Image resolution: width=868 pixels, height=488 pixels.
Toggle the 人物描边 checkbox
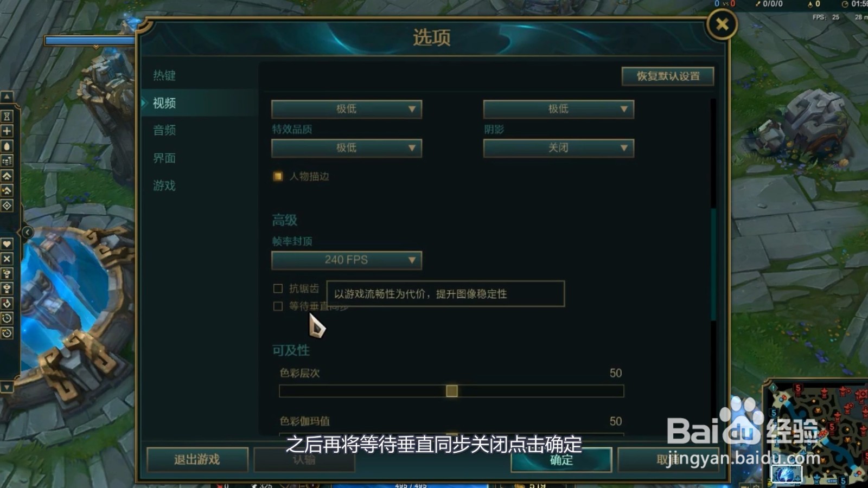pos(278,176)
